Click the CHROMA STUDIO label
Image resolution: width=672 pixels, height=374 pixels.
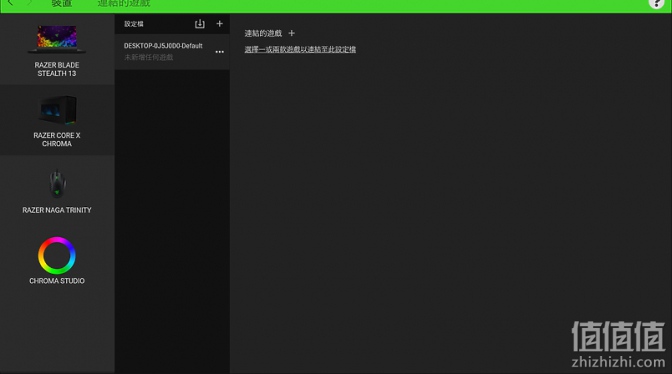pyautogui.click(x=57, y=281)
